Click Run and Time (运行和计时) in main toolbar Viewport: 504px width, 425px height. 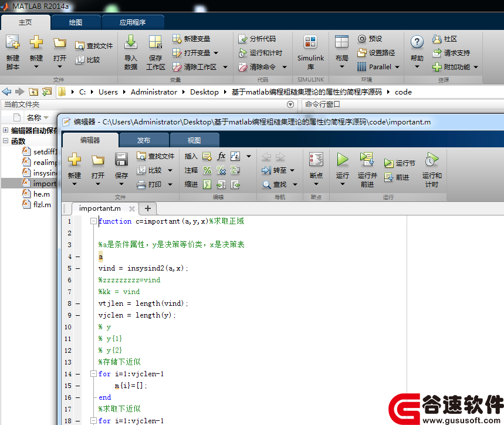pyautogui.click(x=261, y=53)
